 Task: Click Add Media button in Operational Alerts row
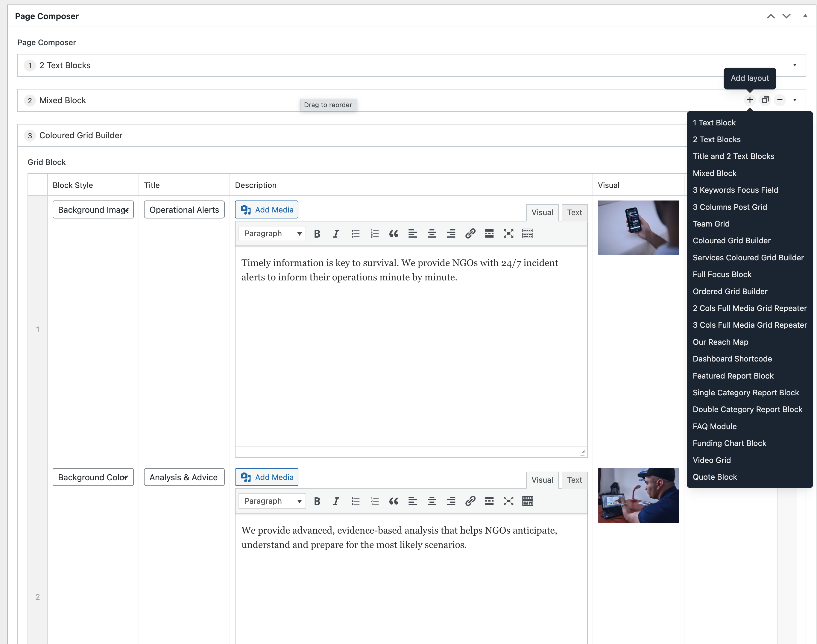coord(267,210)
